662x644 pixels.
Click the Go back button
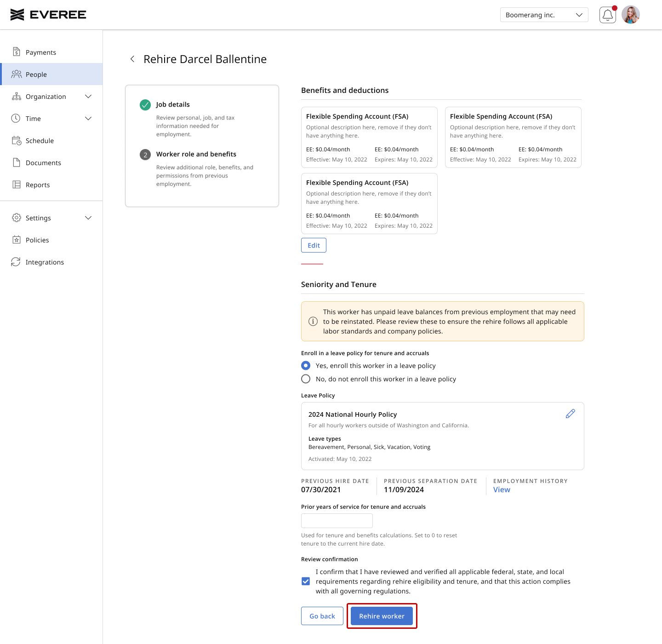click(322, 616)
